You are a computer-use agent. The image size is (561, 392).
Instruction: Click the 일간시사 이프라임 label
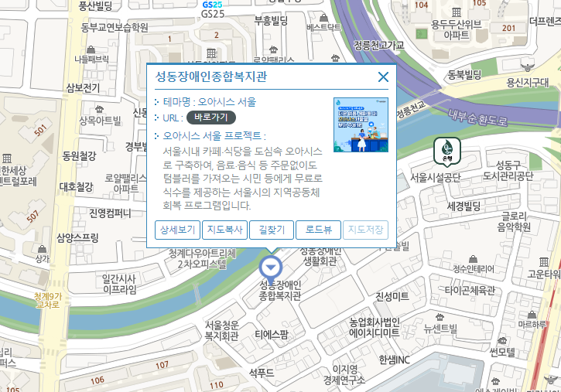[x=119, y=284]
